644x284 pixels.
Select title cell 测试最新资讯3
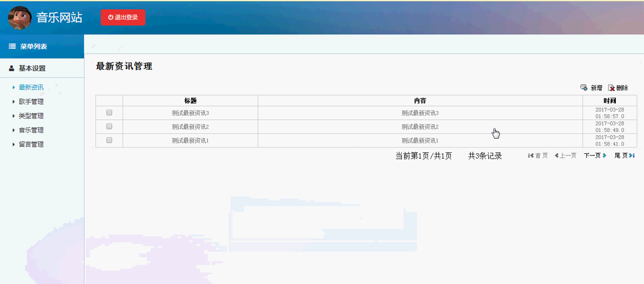191,113
